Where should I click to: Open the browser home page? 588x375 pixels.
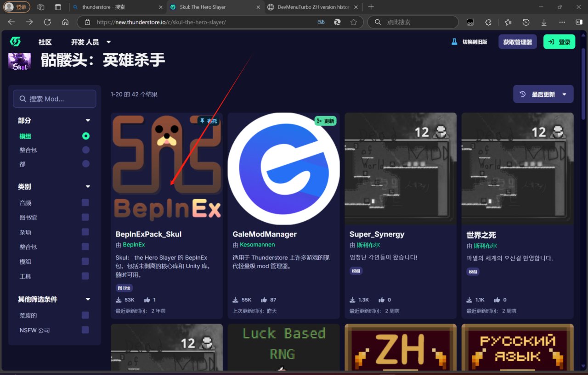(x=65, y=22)
